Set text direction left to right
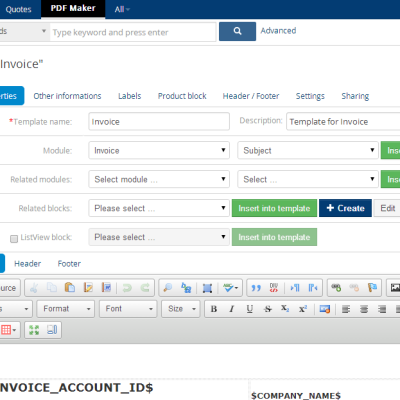This screenshot has height=400, width=400. pos(295,288)
